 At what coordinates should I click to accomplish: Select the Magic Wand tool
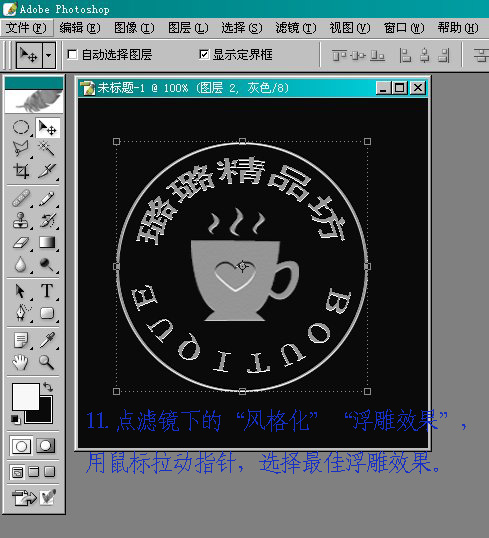click(47, 149)
